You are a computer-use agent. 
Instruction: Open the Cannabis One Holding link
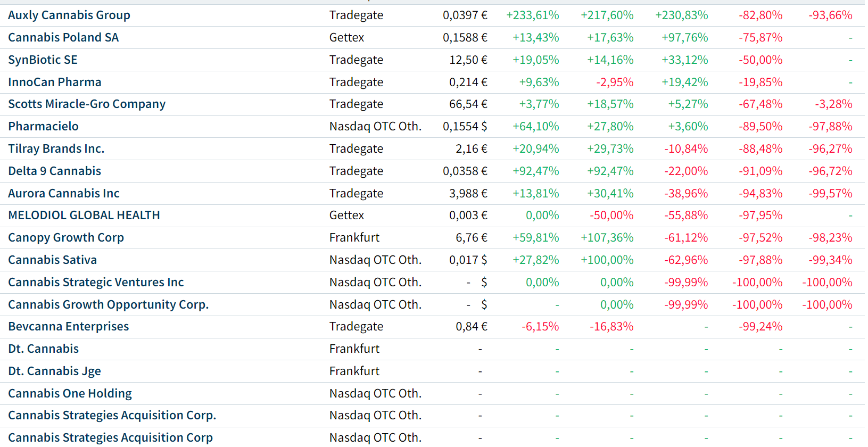point(70,394)
